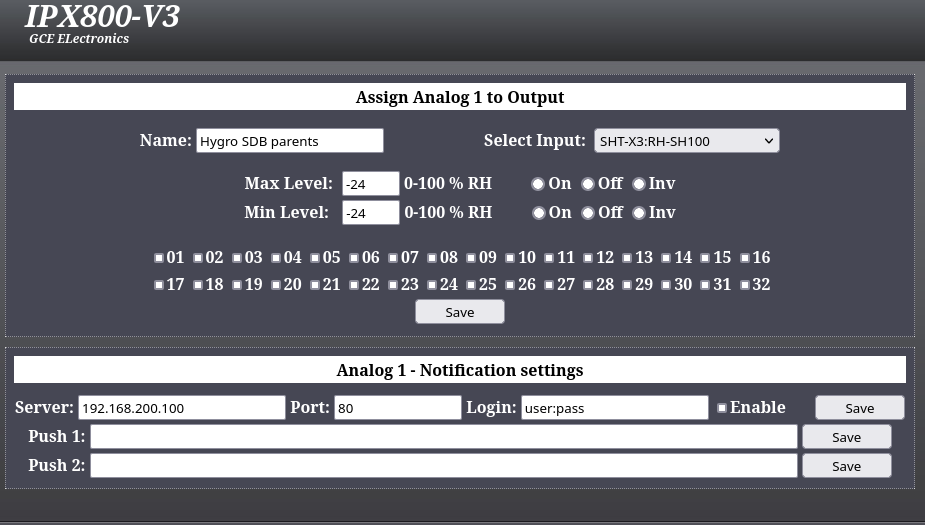Viewport: 925px width, 525px height.
Task: Tick the checkbox for output 16
Action: tap(745, 258)
